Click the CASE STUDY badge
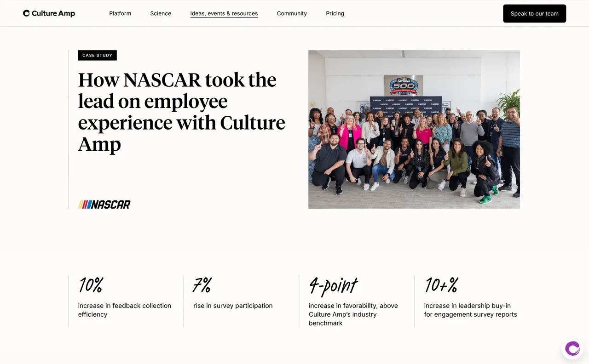 pos(98,55)
